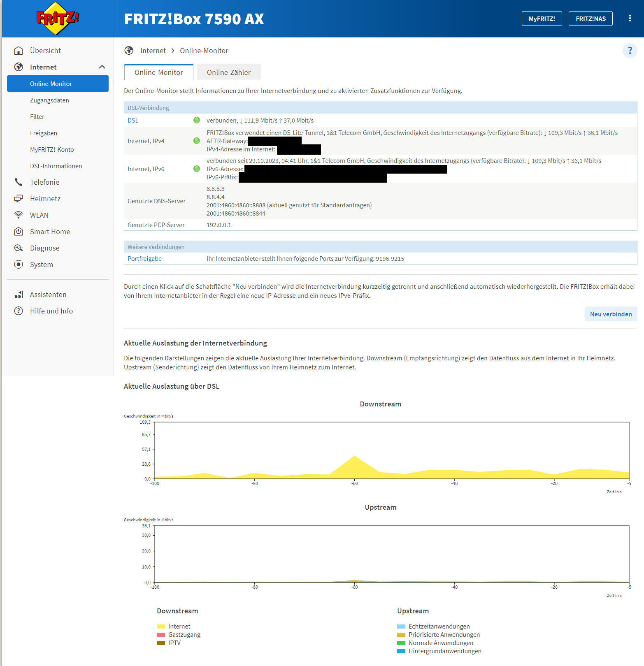Select Zugangsdaten in the sidebar
This screenshot has height=666, width=644.
[x=49, y=100]
